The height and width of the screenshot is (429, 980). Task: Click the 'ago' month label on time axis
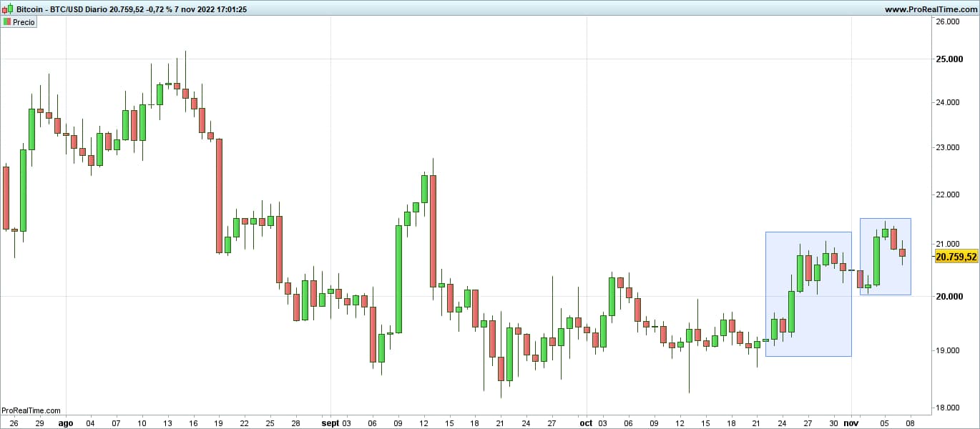66,423
